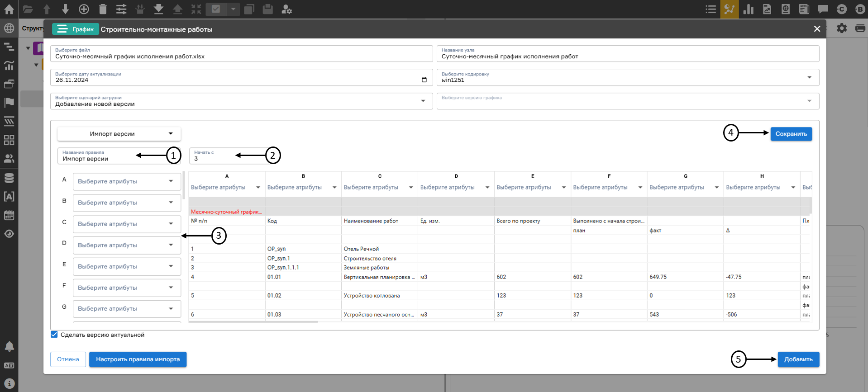
Task: Open attribute dropdown for row D
Action: click(x=127, y=245)
